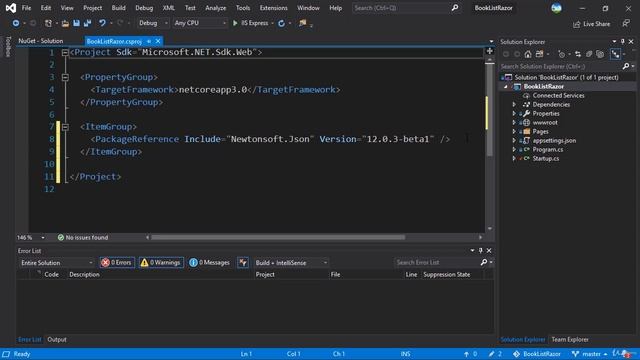This screenshot has width=640, height=360.
Task: Click the Error List search magnifier
Action: point(484,262)
